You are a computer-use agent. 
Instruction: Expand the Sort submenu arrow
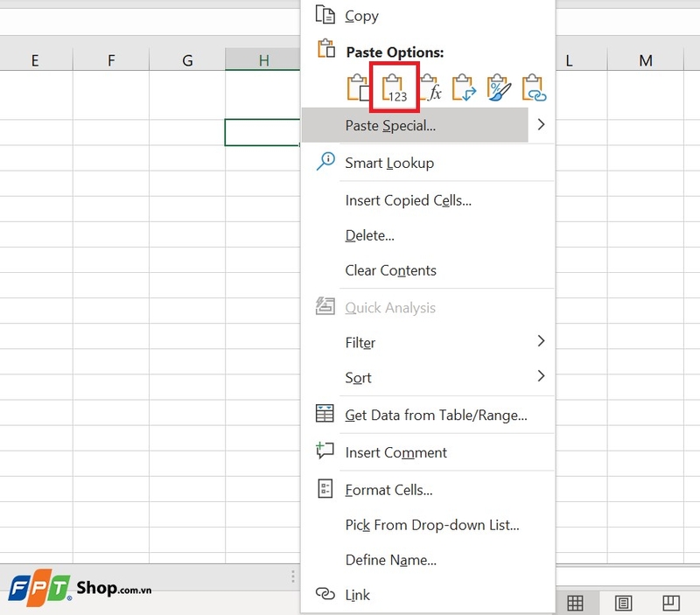click(x=542, y=377)
